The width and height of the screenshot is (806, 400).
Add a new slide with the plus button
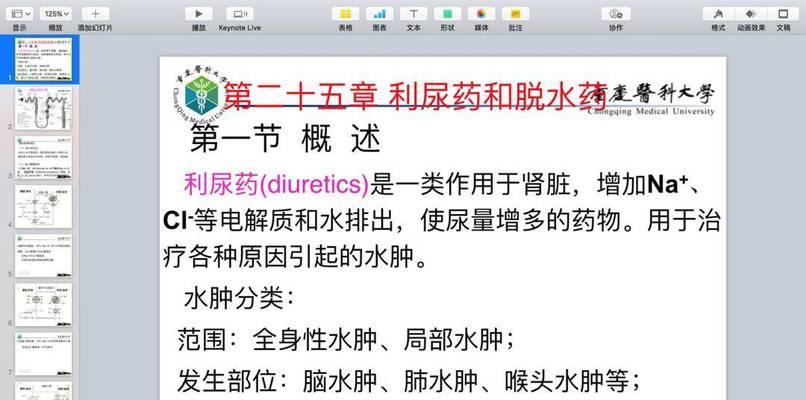click(95, 14)
